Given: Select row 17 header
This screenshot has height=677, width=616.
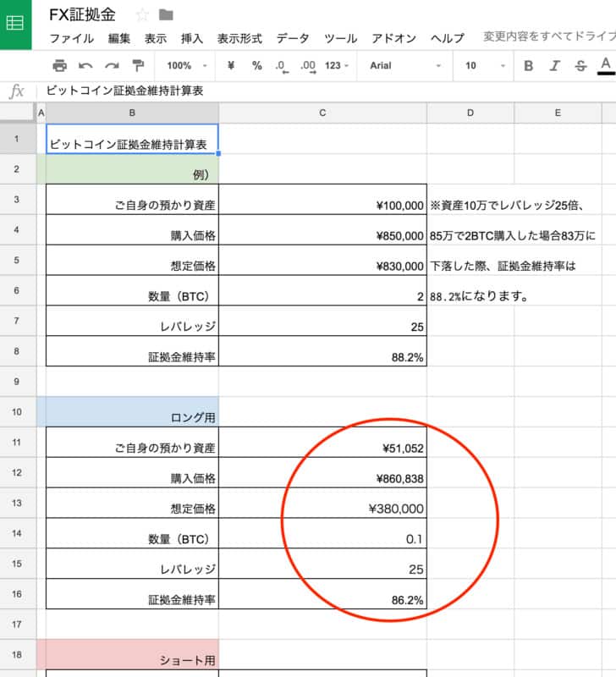Looking at the screenshot, I should pyautogui.click(x=17, y=625).
